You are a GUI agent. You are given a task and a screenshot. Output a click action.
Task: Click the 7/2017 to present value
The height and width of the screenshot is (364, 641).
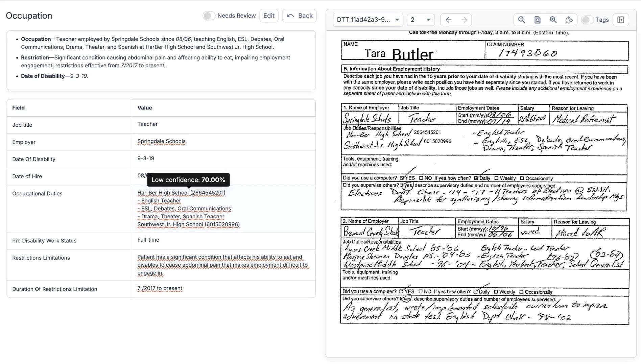coord(160,288)
